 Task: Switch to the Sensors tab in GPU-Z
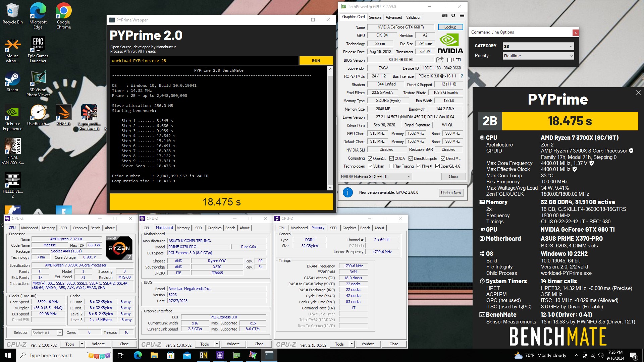375,17
